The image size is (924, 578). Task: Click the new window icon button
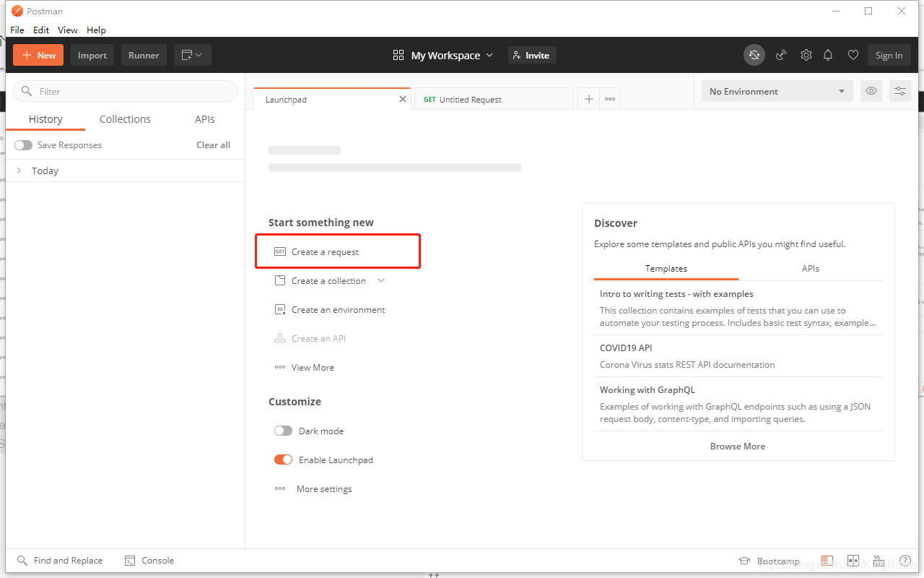pos(192,55)
